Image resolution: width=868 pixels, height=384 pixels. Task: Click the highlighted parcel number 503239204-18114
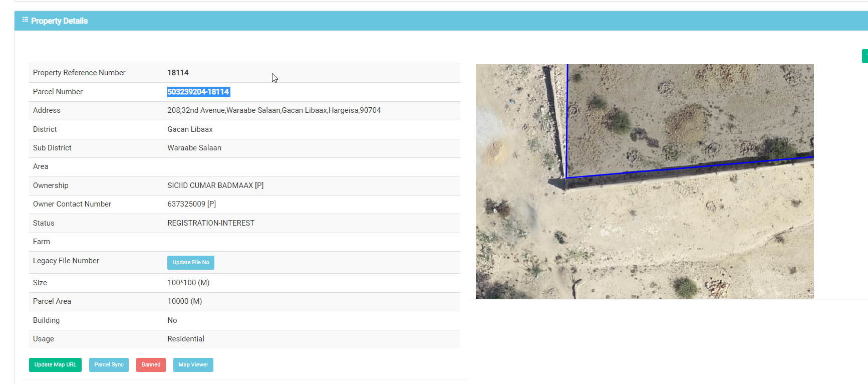tap(198, 92)
